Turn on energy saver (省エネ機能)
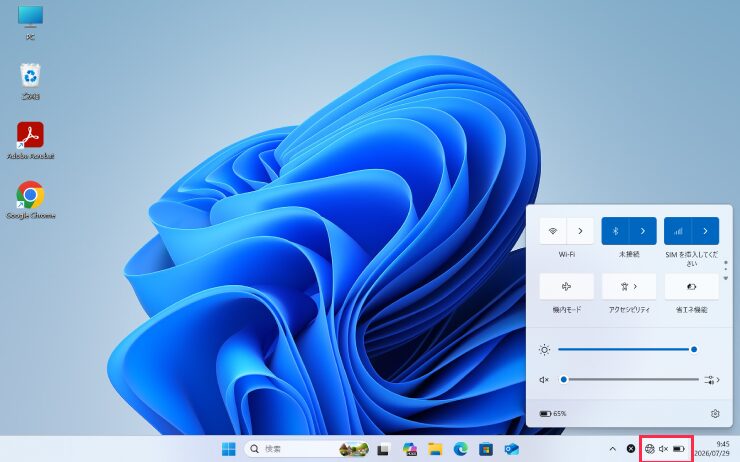Image resolution: width=740 pixels, height=462 pixels. click(691, 286)
